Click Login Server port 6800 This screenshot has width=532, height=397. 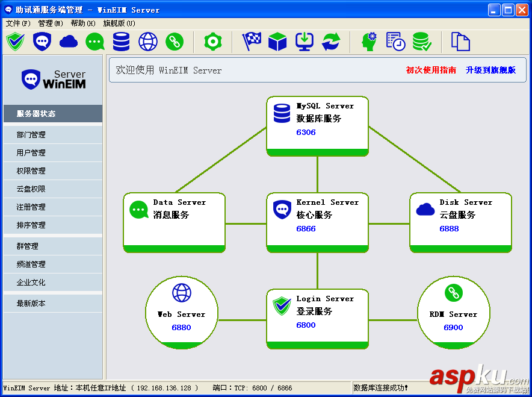306,325
